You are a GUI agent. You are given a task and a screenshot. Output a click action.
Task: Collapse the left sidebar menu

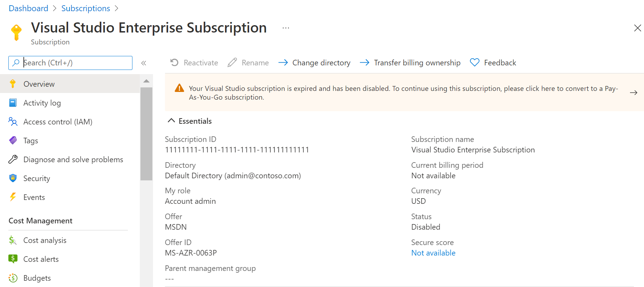pyautogui.click(x=144, y=63)
